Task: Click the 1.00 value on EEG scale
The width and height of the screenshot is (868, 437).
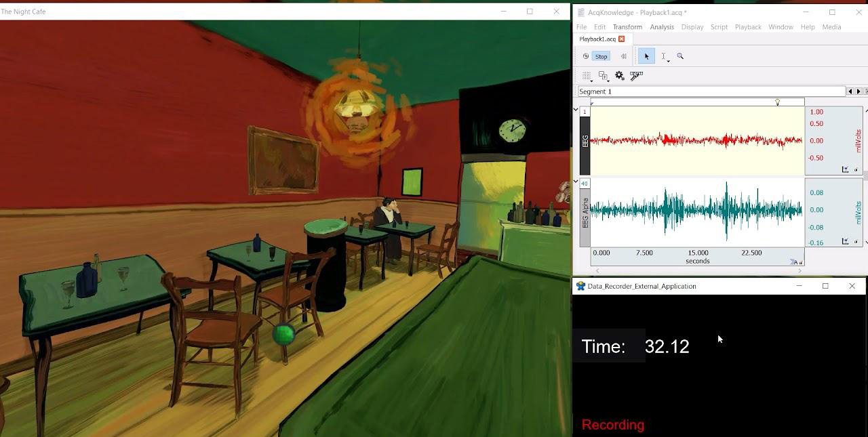Action: pyautogui.click(x=816, y=112)
